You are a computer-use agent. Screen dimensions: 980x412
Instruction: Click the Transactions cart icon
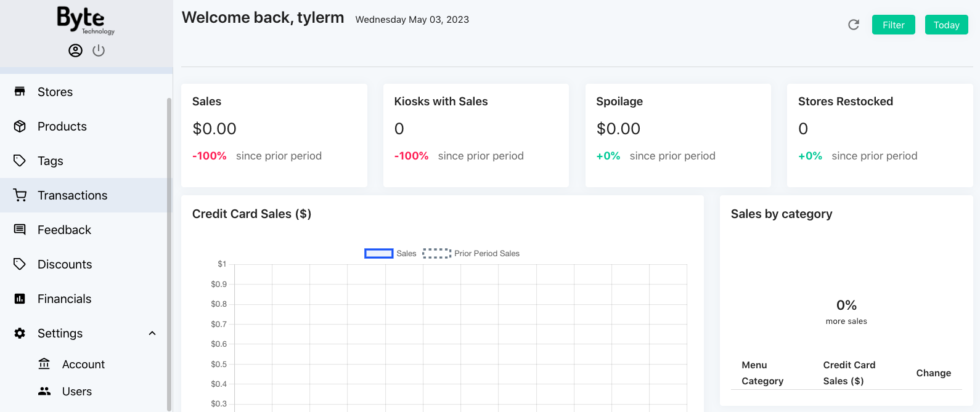coord(20,195)
